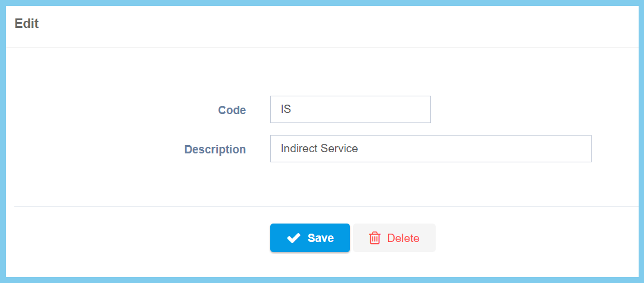Image resolution: width=644 pixels, height=283 pixels.
Task: Click the red "Delete" text
Action: pos(403,238)
